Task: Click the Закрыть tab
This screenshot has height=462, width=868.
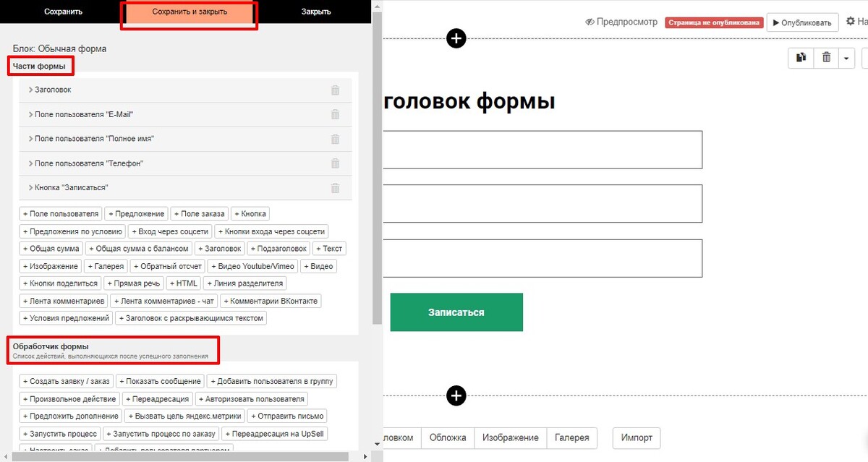Action: click(x=316, y=12)
